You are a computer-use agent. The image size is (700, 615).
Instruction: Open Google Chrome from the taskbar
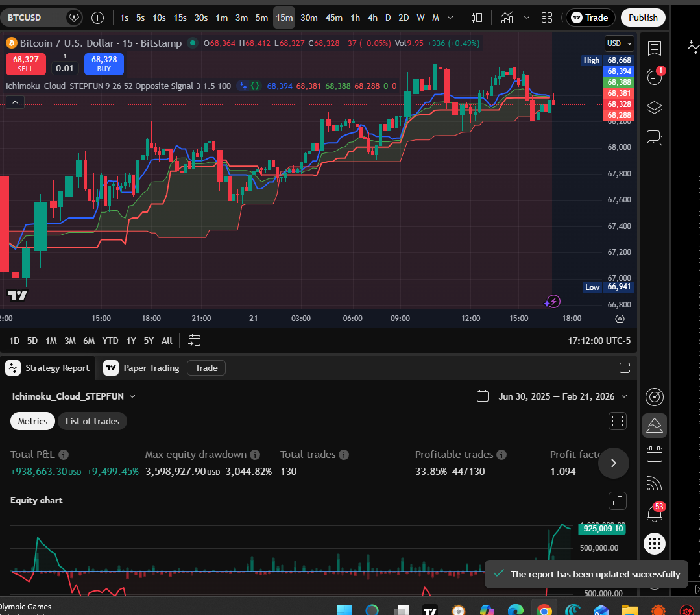pyautogui.click(x=544, y=610)
